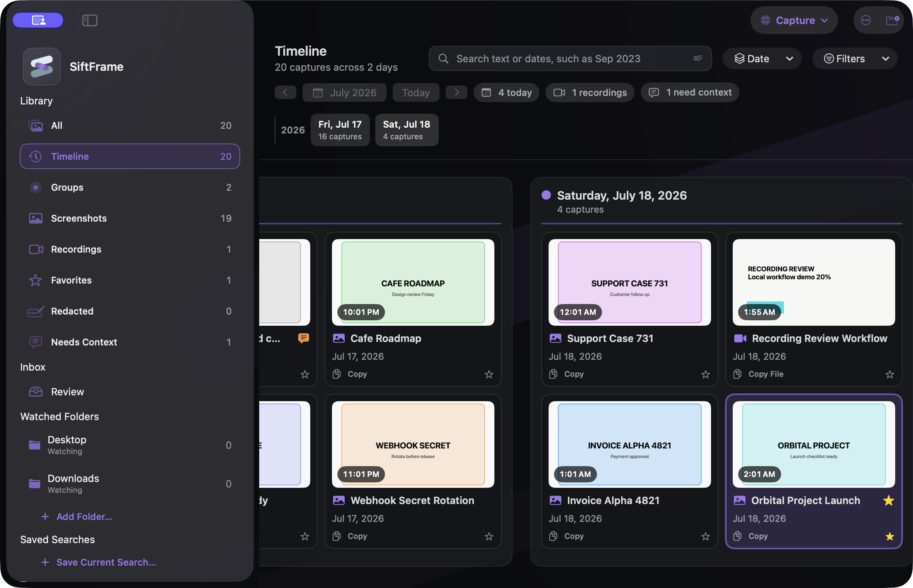Click Save Current Search link
913x588 pixels.
point(99,562)
